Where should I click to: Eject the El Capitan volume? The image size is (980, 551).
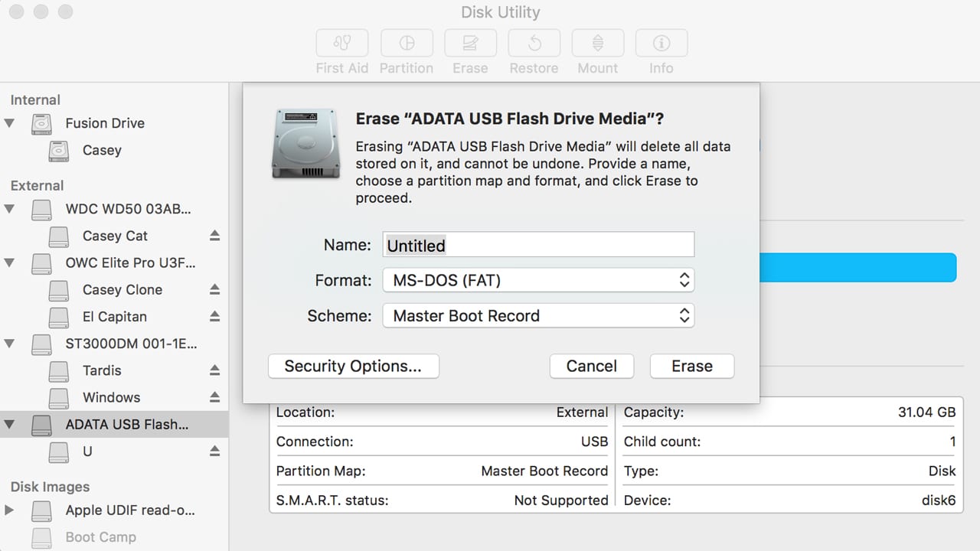pos(214,316)
